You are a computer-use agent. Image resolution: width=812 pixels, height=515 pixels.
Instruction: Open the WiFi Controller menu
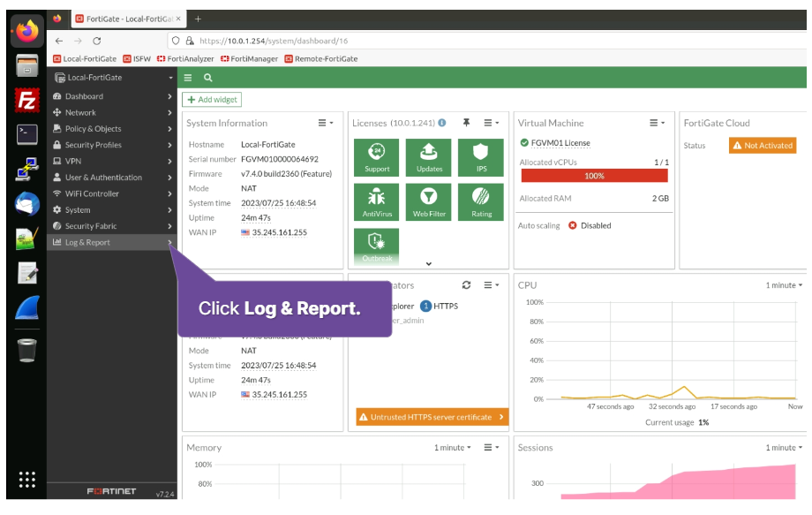[x=112, y=193]
